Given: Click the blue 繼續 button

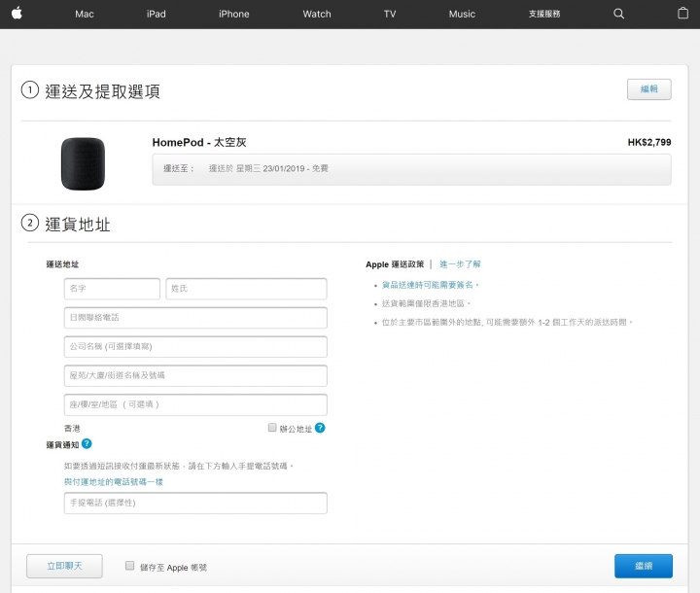Looking at the screenshot, I should click(x=644, y=566).
